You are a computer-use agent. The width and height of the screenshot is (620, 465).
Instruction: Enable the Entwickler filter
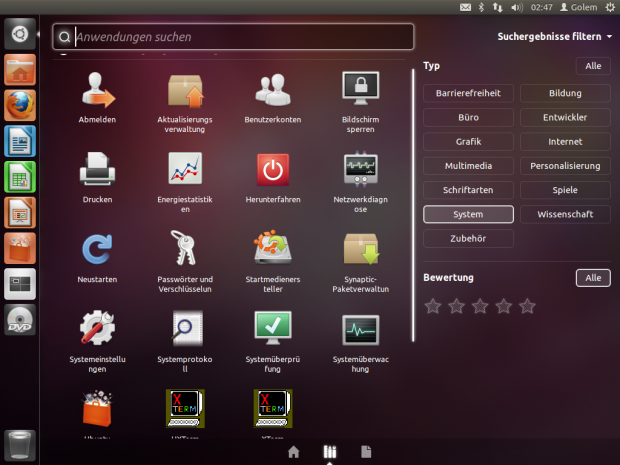(x=565, y=117)
